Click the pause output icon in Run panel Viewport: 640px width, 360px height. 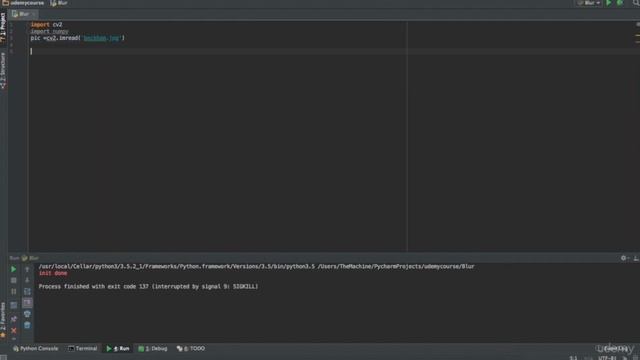pos(13,292)
